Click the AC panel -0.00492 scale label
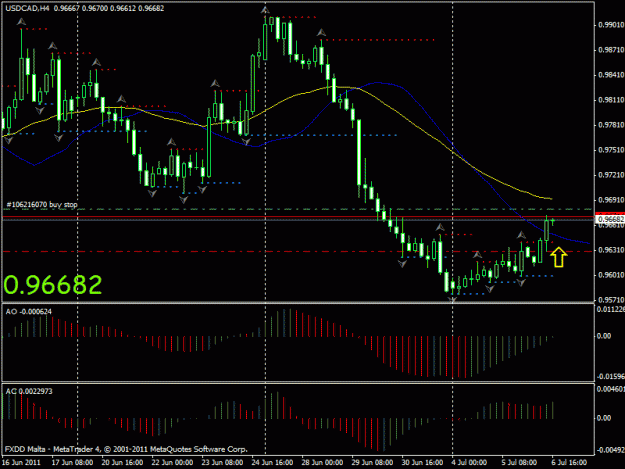The height and width of the screenshot is (469, 625). click(x=611, y=450)
